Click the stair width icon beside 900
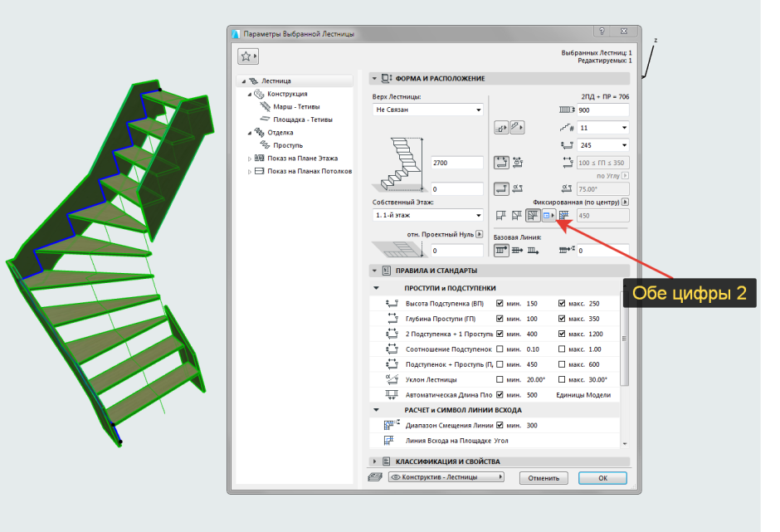This screenshot has height=532, width=780. point(567,110)
